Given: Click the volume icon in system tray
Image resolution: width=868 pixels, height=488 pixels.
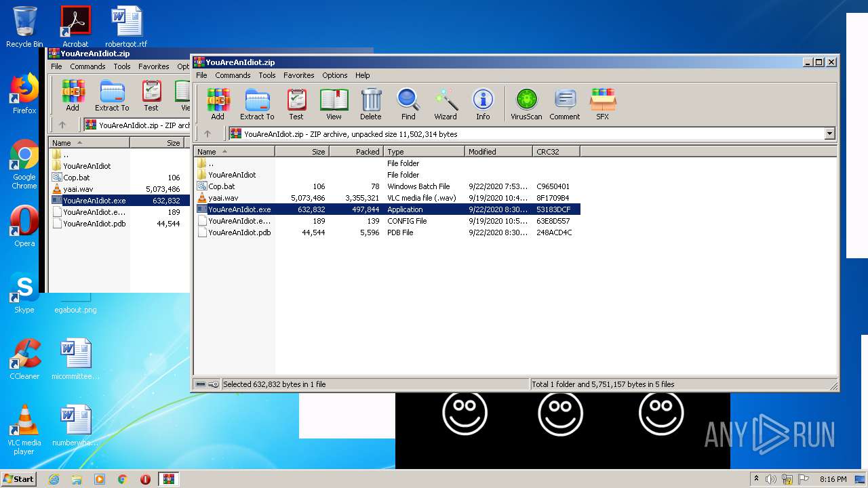Looking at the screenshot, I should pyautogui.click(x=771, y=479).
